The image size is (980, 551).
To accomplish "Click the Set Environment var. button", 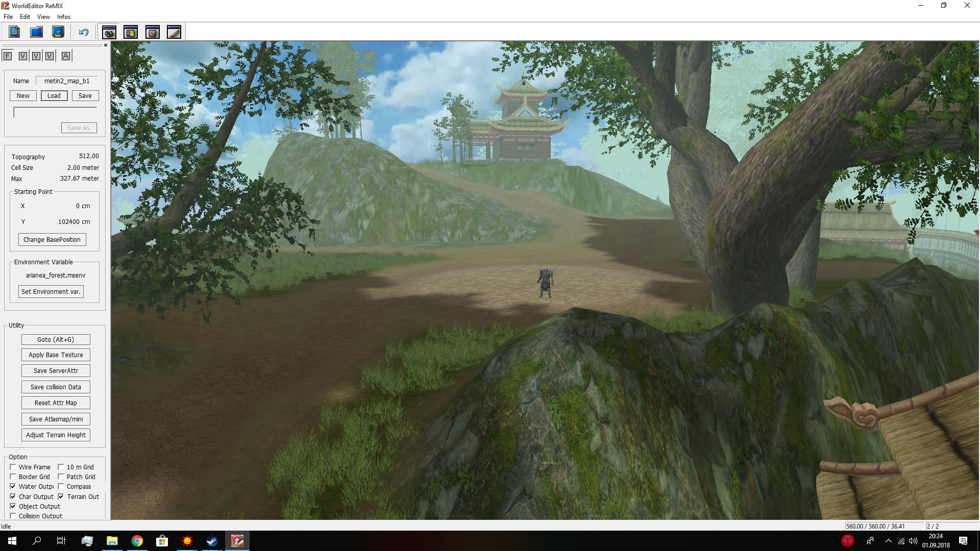I will (51, 292).
